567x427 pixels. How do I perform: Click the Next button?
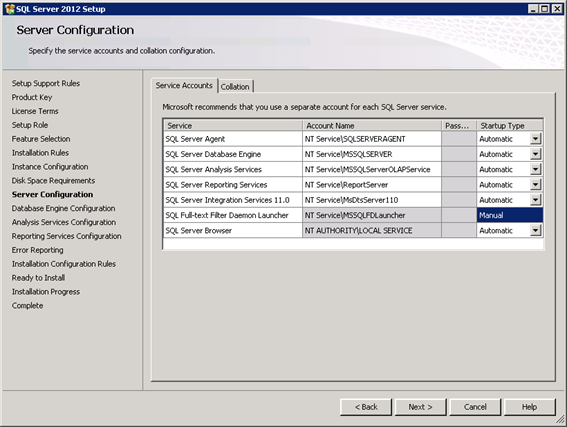tap(421, 407)
